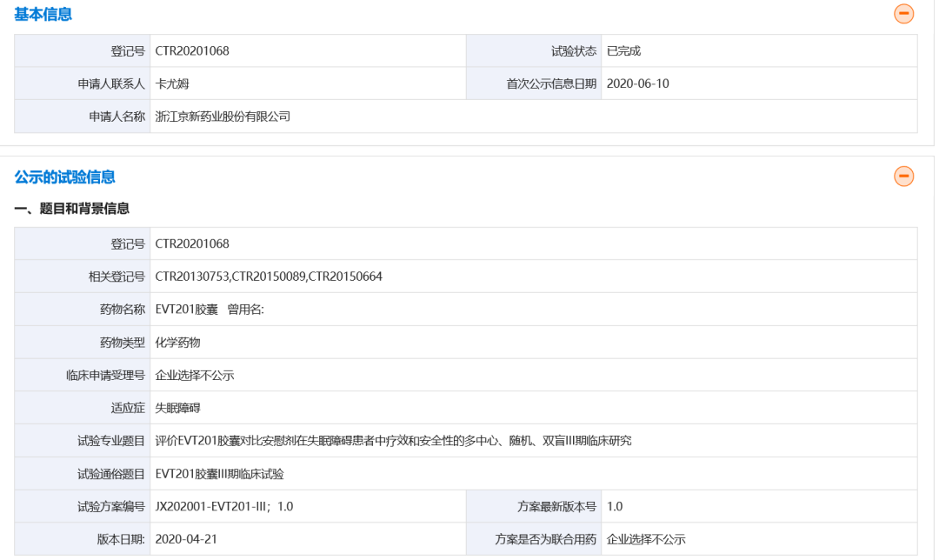Select CTR20201068 in the 基本信息 table
This screenshot has width=939, height=560.
[x=192, y=51]
